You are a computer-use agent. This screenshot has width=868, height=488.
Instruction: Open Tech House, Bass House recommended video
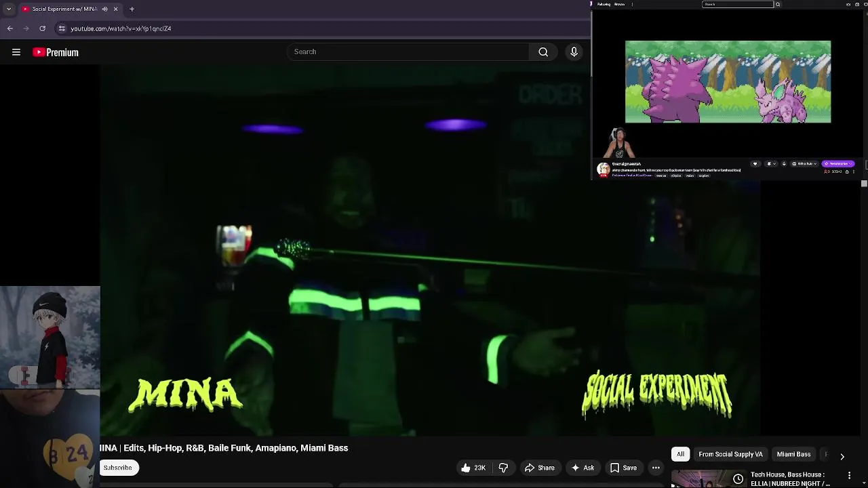790,479
